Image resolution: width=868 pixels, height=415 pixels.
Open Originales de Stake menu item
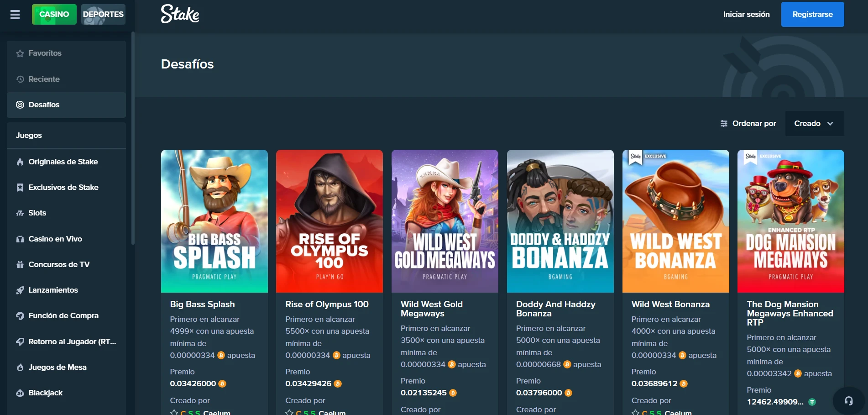66,162
